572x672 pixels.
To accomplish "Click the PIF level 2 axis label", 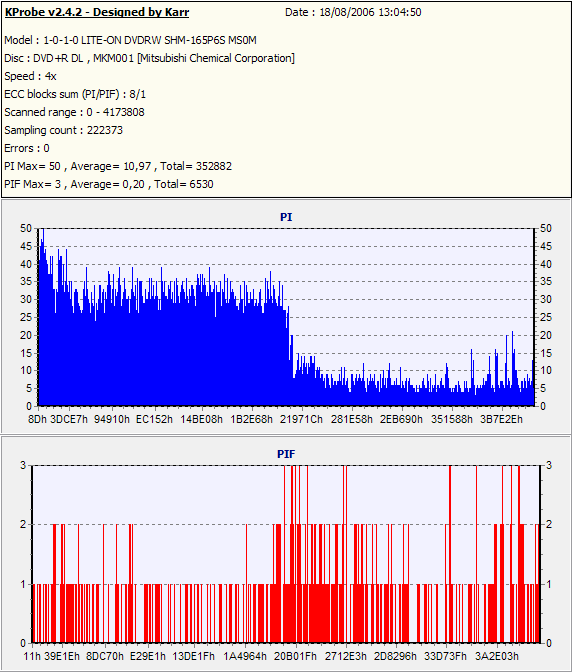I will 23,525.
